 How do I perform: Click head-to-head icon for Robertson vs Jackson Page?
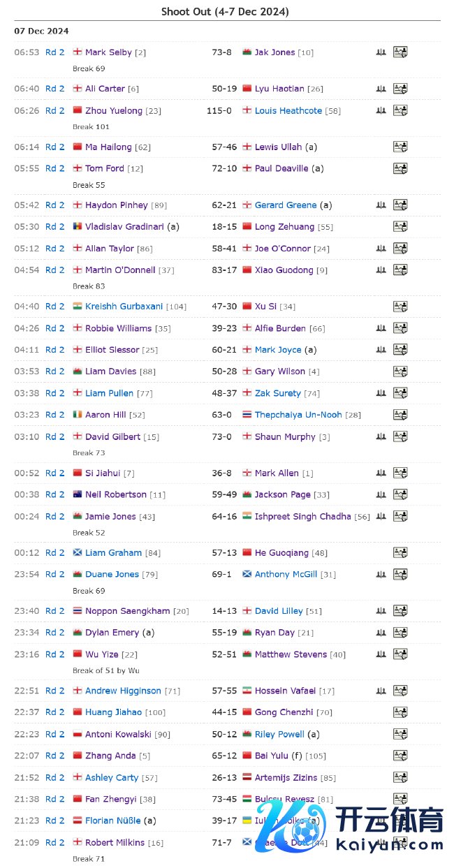click(x=381, y=494)
